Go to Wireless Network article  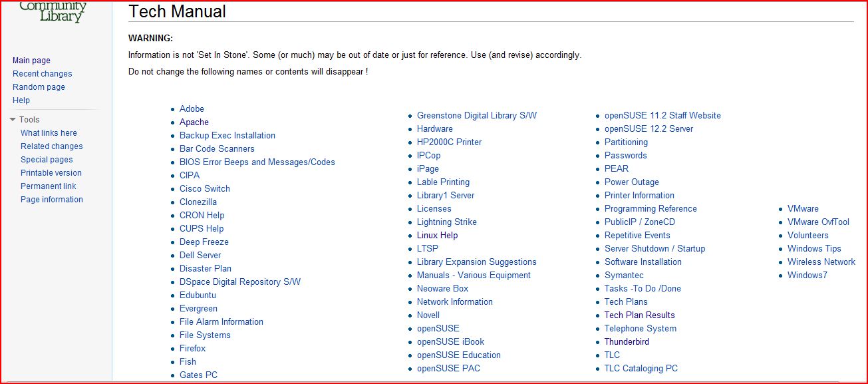tap(821, 262)
